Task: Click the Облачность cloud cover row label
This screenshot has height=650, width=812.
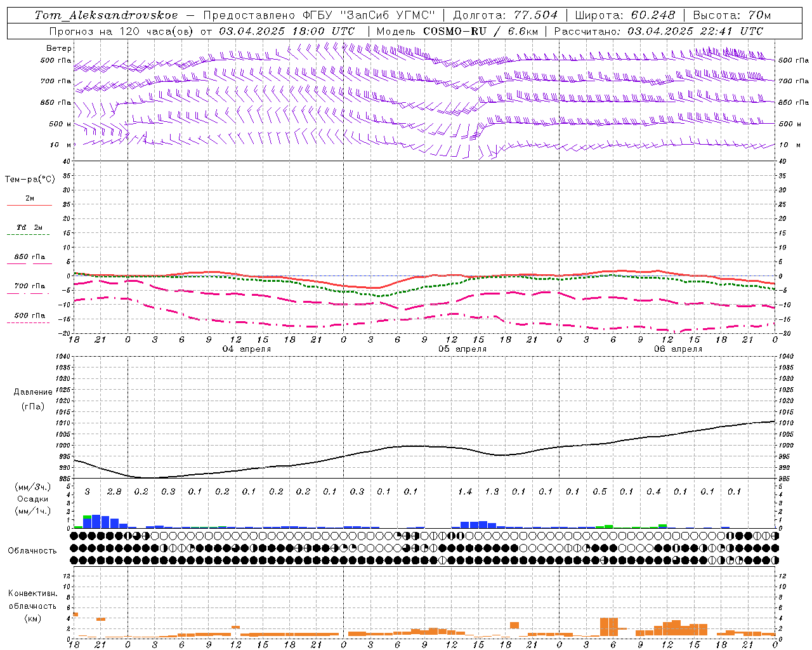Action: click(32, 551)
